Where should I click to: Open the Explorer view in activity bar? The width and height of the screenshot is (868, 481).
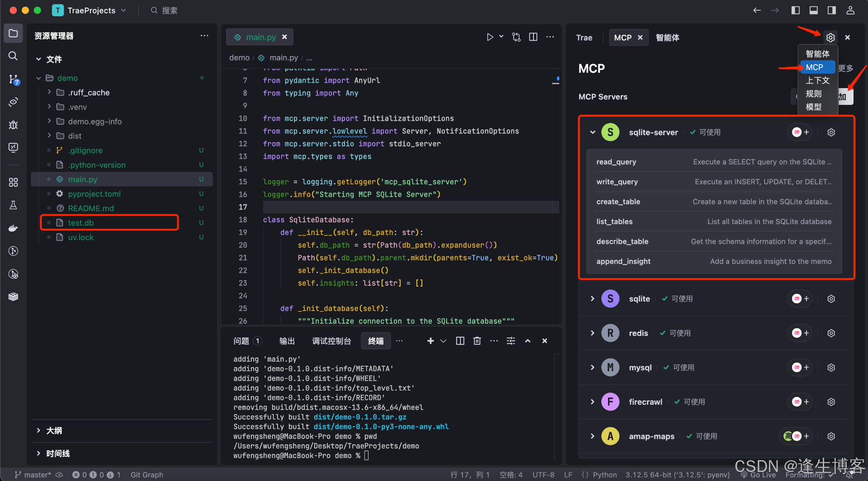click(13, 33)
